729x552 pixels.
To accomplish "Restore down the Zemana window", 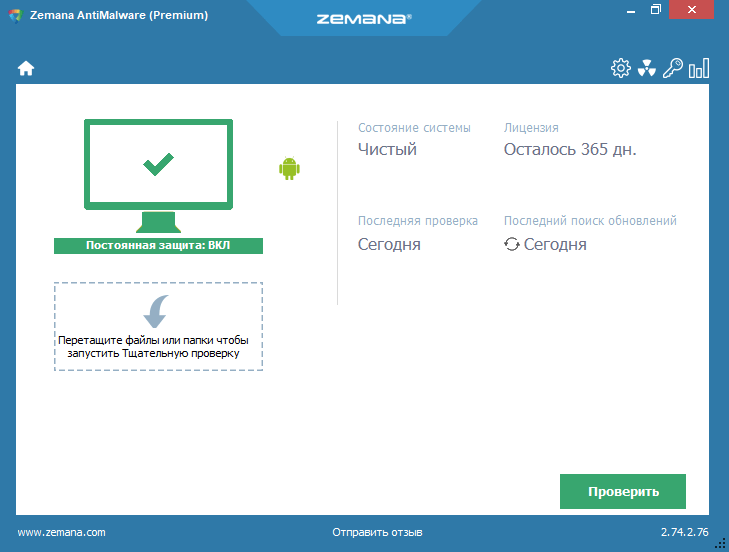I will (656, 9).
